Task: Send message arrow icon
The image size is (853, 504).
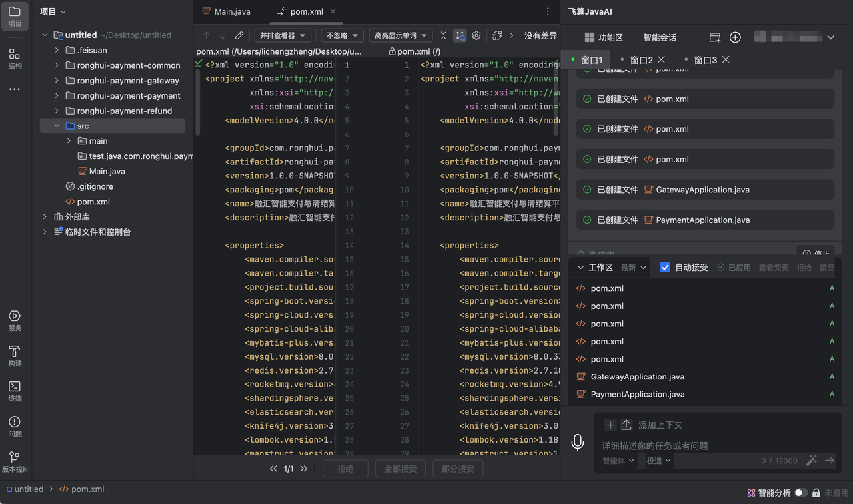Action: [830, 461]
